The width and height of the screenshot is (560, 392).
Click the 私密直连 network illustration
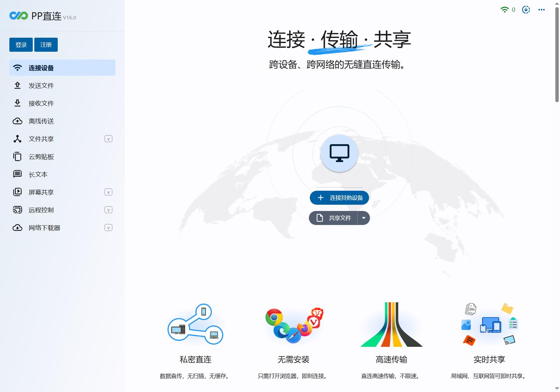[196, 324]
